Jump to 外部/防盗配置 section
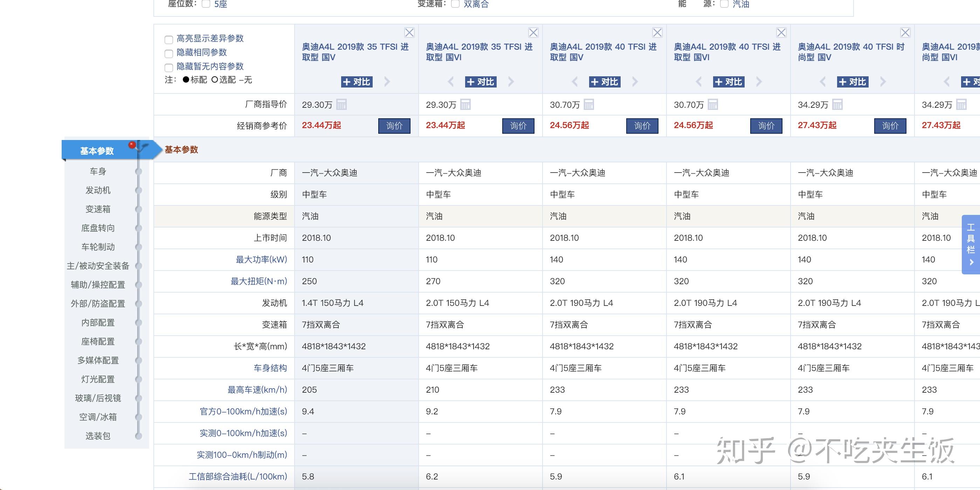This screenshot has width=980, height=490. coord(98,304)
